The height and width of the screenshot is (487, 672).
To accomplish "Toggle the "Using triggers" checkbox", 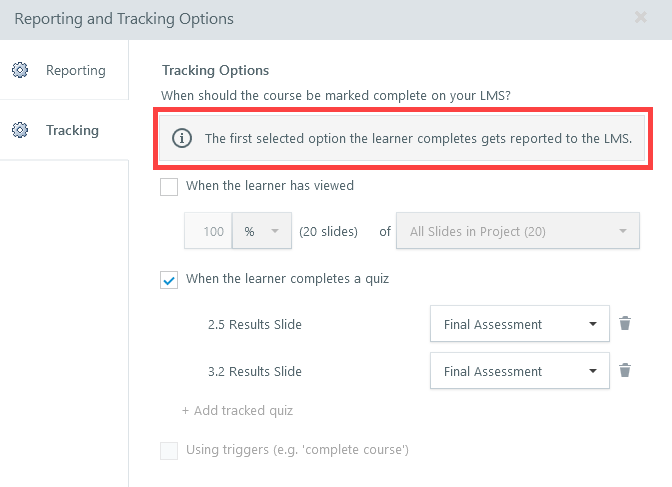I will click(x=169, y=450).
